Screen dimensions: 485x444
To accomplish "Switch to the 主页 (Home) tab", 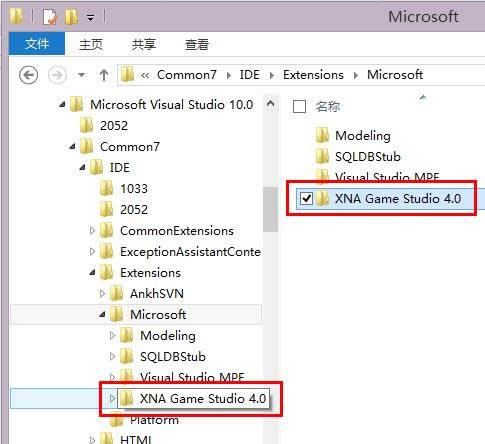I will coord(91,44).
